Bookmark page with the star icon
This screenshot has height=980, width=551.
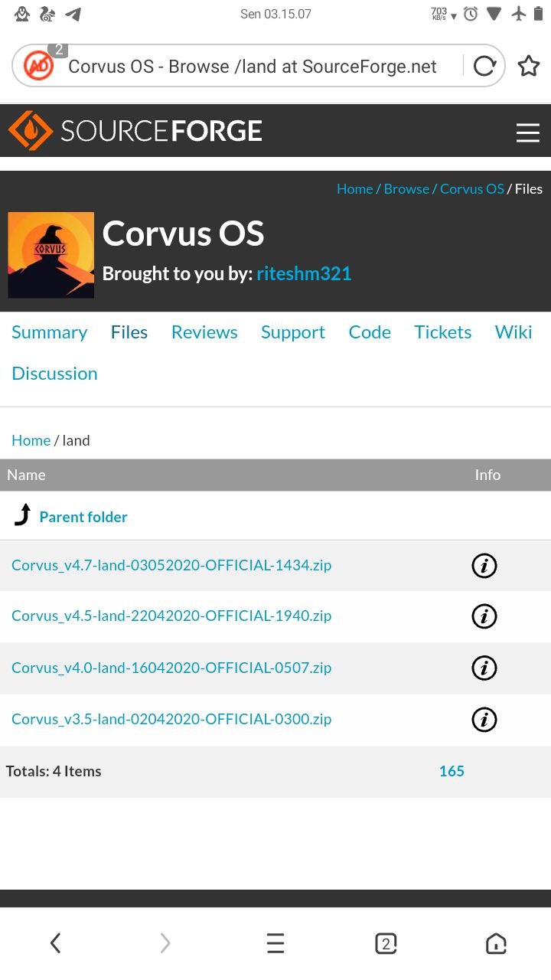tap(529, 66)
